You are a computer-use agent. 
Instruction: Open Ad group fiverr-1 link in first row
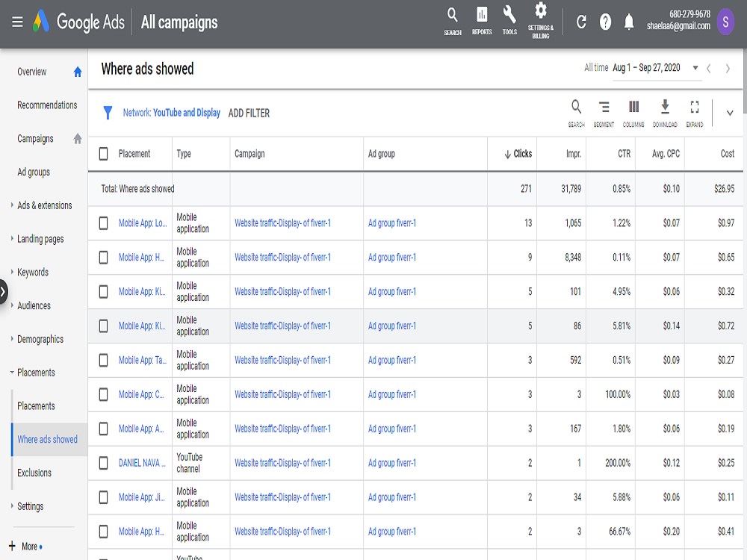pyautogui.click(x=391, y=223)
